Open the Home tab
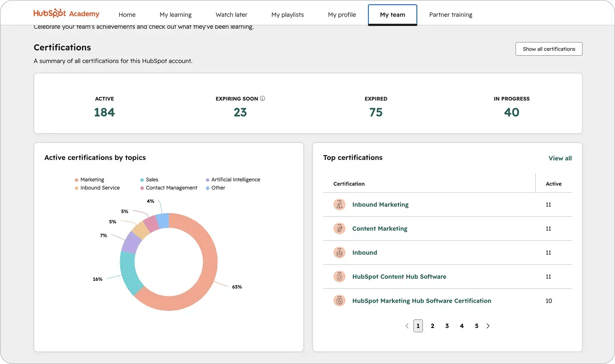615x364 pixels. click(x=127, y=15)
